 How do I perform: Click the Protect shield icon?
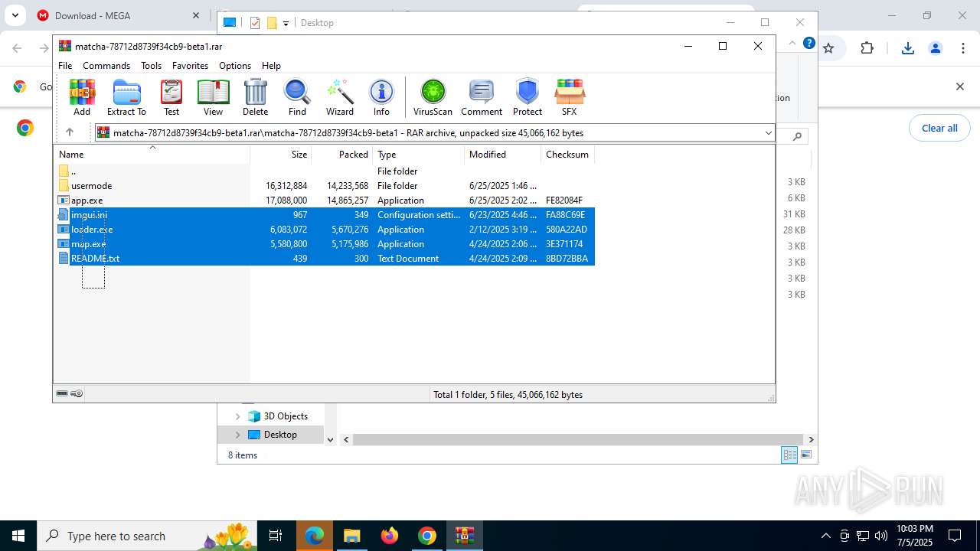(528, 97)
